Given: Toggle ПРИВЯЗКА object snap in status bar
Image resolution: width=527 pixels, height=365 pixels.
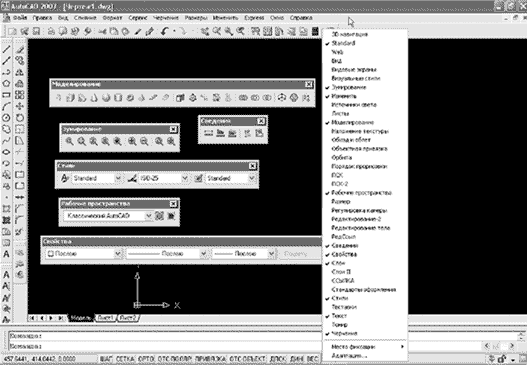Looking at the screenshot, I should (x=211, y=359).
